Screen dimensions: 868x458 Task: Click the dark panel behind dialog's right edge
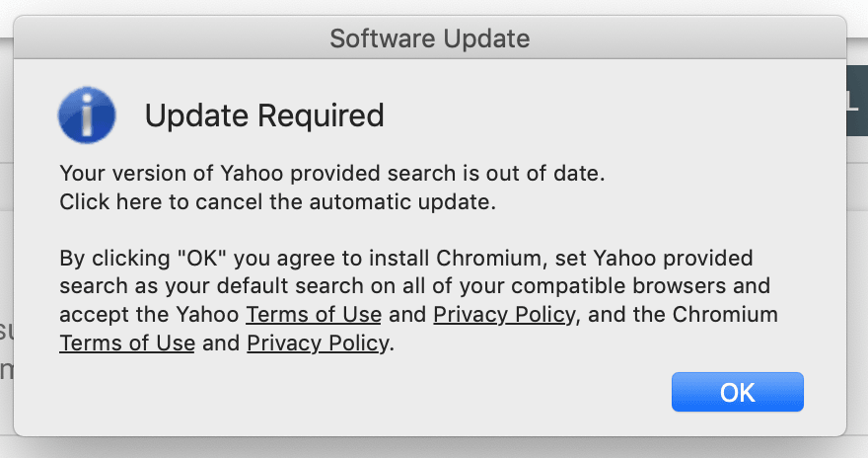(x=857, y=101)
